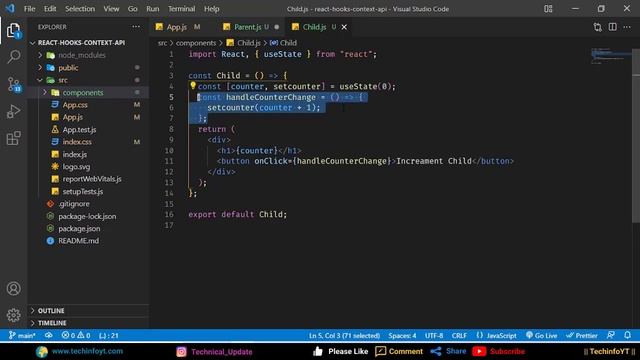Open editor more actions ellipsis
This screenshot has width=640, height=360.
[627, 27]
